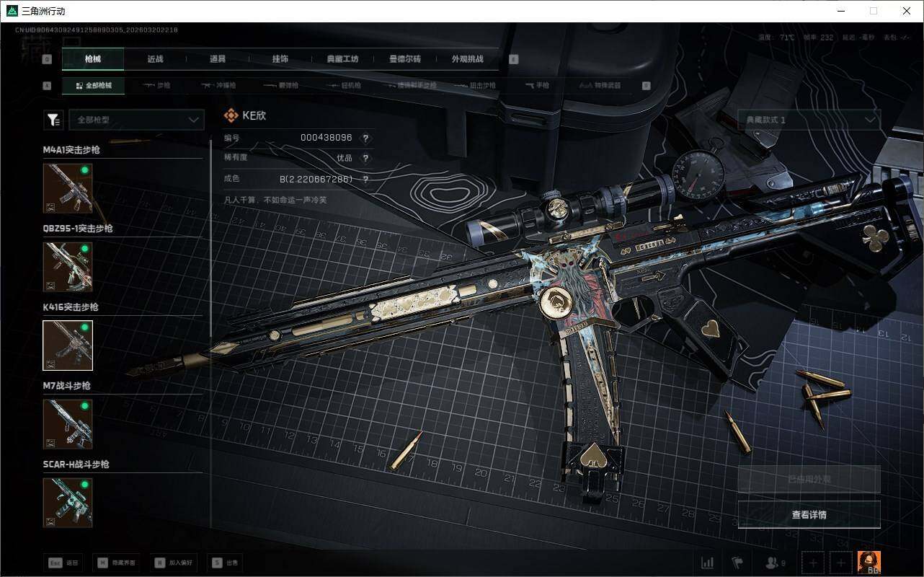Image resolution: width=924 pixels, height=577 pixels.
Task: Select the M4A1突击步枪 skin thumbnail
Action: 68,188
